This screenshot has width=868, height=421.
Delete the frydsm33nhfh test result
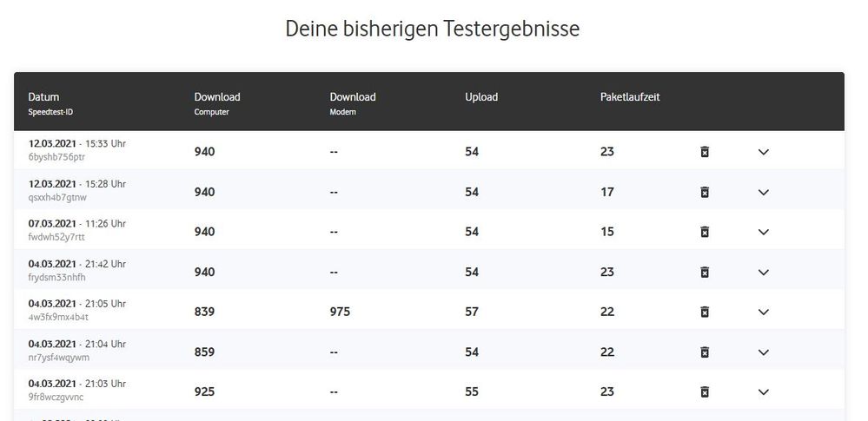pyautogui.click(x=705, y=272)
